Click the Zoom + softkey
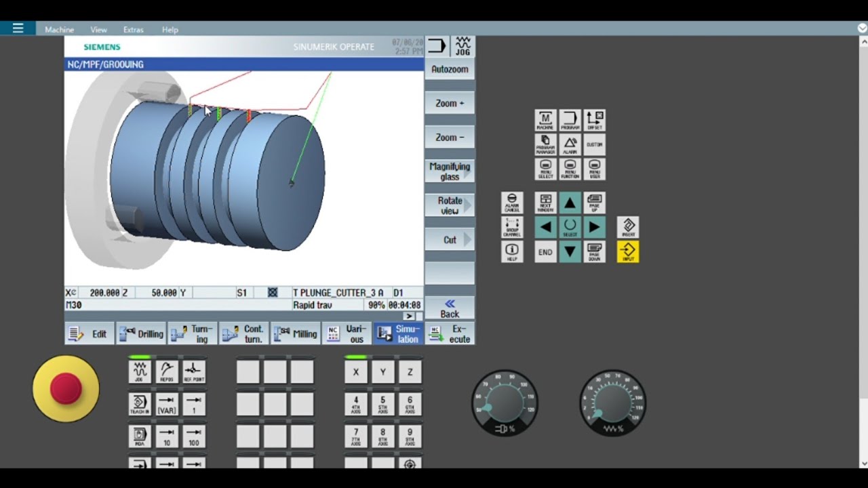The width and height of the screenshot is (868, 488). pyautogui.click(x=450, y=103)
